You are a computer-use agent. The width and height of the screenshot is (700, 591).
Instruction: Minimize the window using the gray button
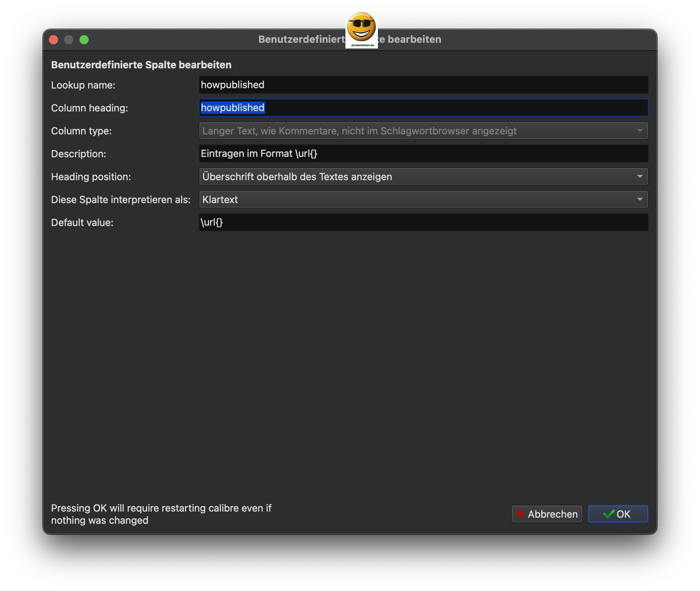(69, 40)
